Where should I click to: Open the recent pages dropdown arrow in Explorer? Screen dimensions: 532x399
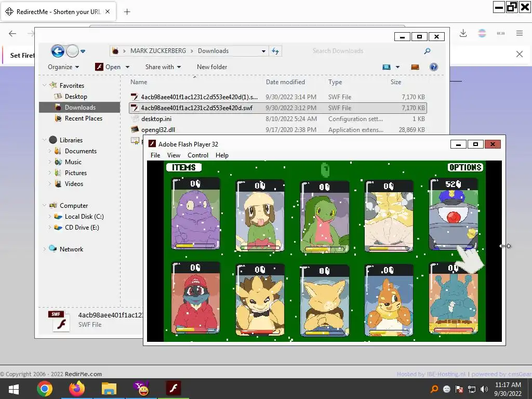tap(83, 51)
